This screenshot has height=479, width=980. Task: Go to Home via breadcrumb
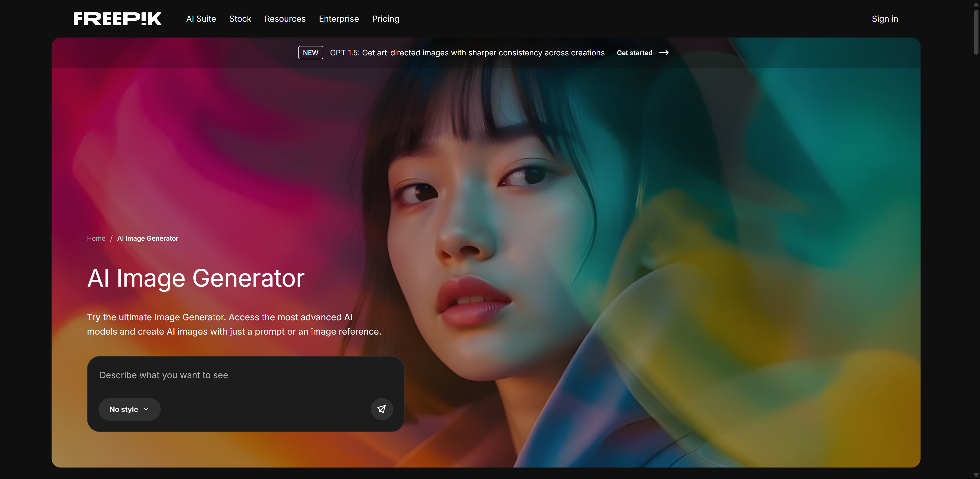pos(96,238)
